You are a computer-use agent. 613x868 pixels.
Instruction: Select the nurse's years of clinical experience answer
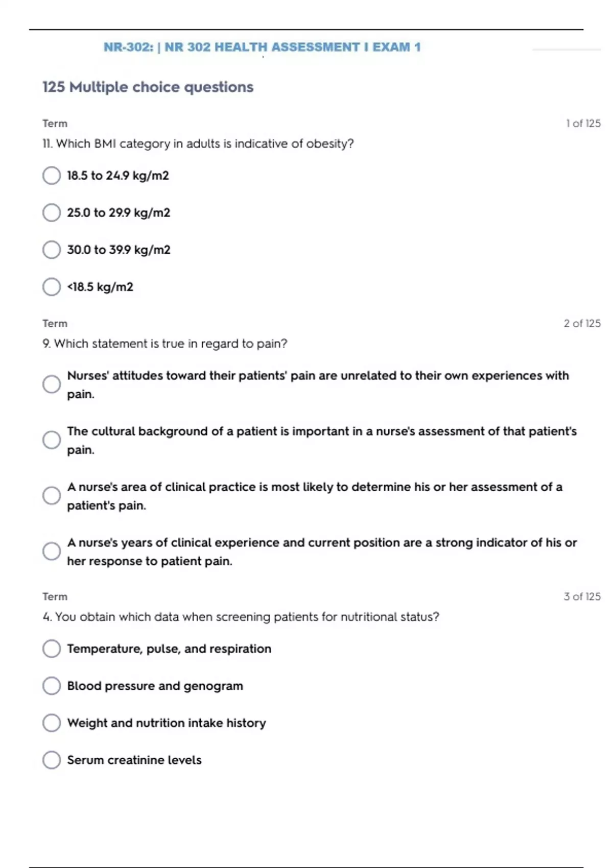(52, 551)
